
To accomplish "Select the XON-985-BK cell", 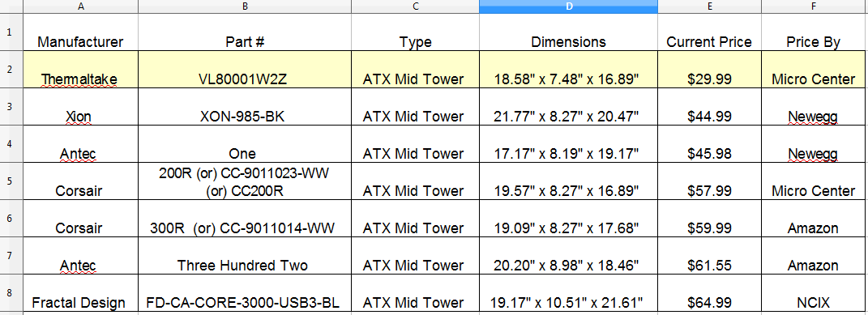I will coord(245,107).
